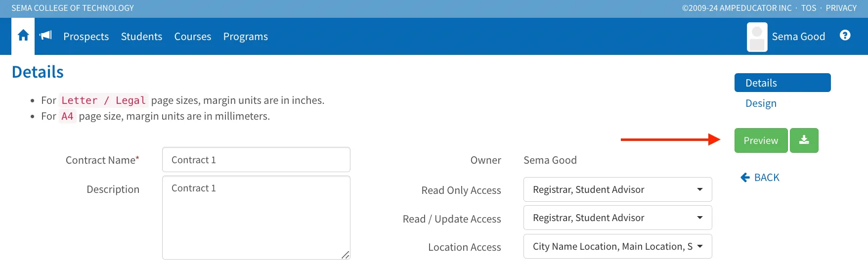This screenshot has height=273, width=868.
Task: Open the Programs menu
Action: coord(246,37)
